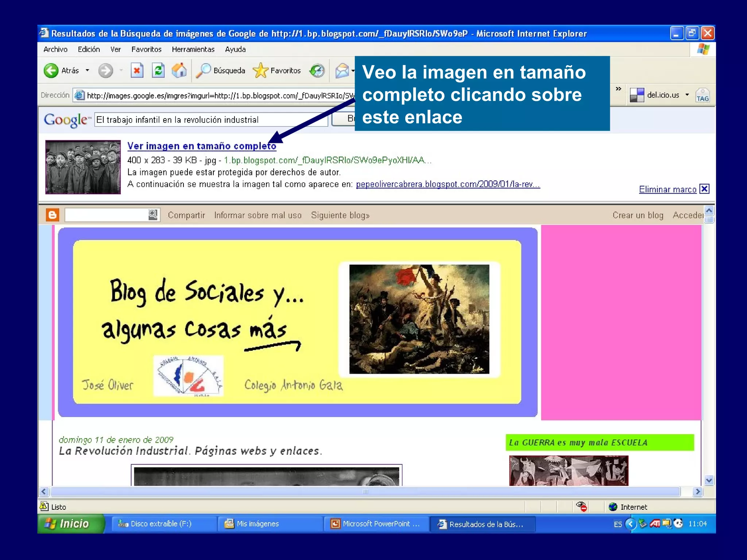
Task: Click the forward navigation arrow icon
Action: pos(105,70)
